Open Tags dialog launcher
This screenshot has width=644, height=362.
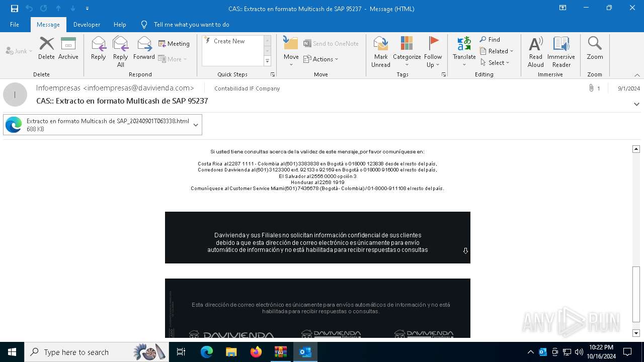[444, 74]
